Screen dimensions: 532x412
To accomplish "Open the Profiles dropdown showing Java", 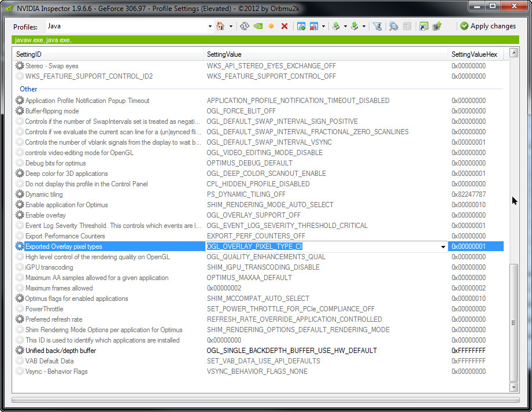I will (x=210, y=26).
